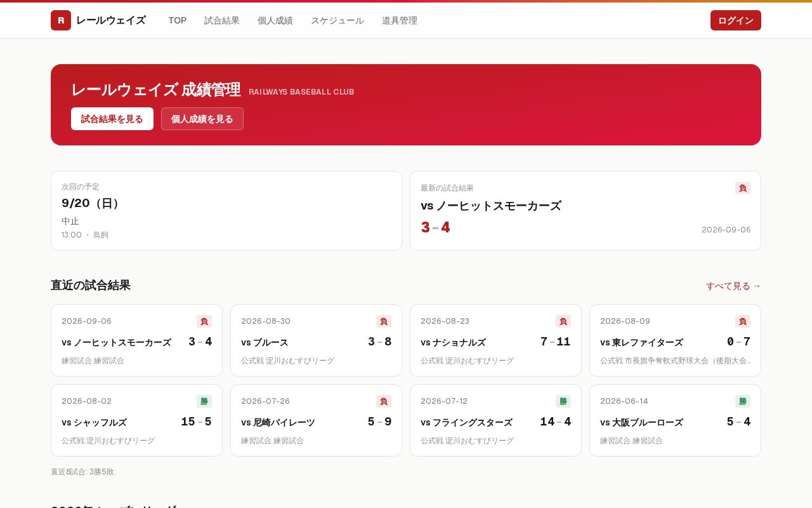Go to the TOP menu item
This screenshot has height=508, width=812.
pyautogui.click(x=178, y=20)
